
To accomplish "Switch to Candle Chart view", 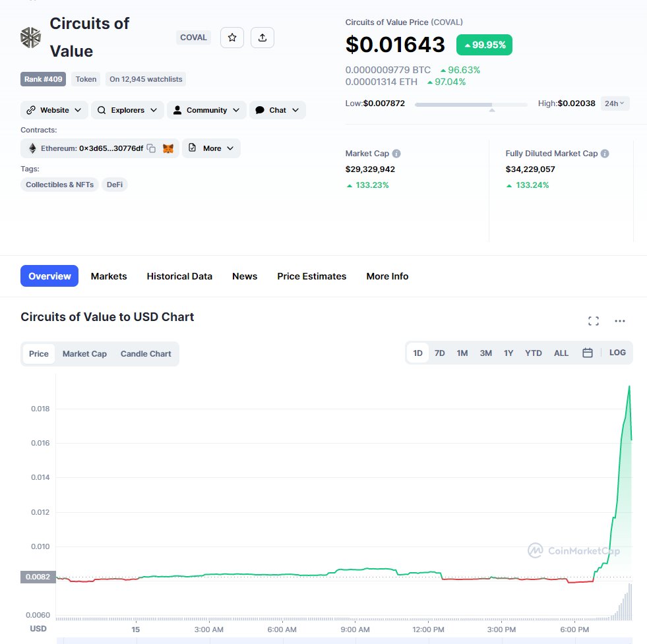I will [146, 354].
